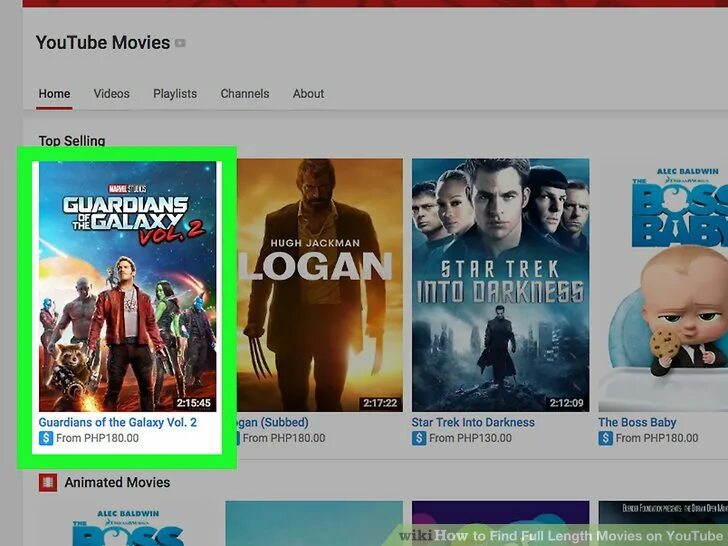This screenshot has width=728, height=546.
Task: Switch to the Playlists tab
Action: 175,94
